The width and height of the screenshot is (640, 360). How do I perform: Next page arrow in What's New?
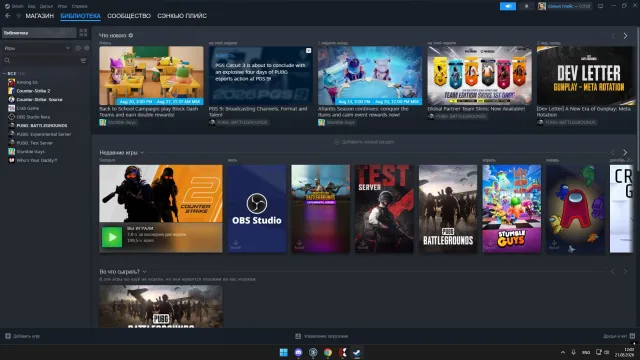(x=625, y=36)
